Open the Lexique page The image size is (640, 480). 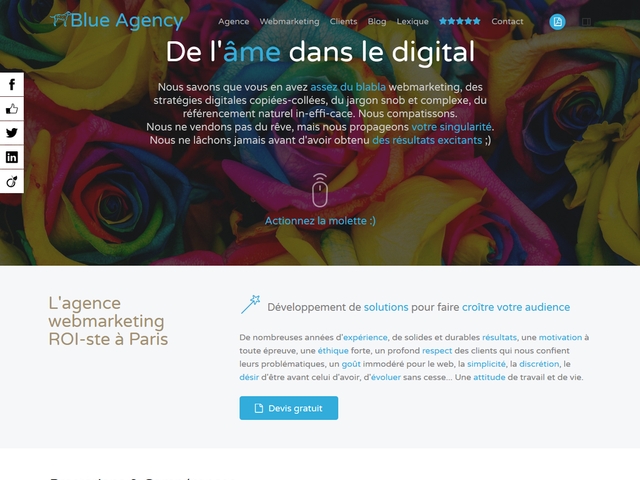tap(413, 22)
